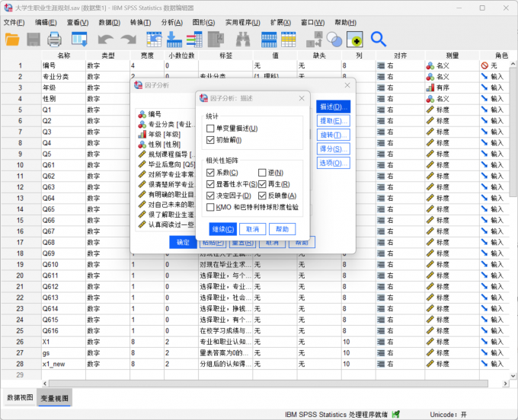Viewport: 518px width, 420px height.
Task: Click the horizontal scrollbar right arrow
Action: pos(505,383)
